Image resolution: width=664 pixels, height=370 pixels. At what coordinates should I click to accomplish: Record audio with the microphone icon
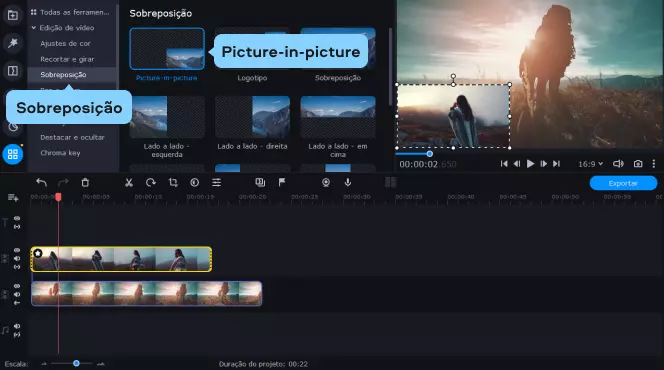348,182
